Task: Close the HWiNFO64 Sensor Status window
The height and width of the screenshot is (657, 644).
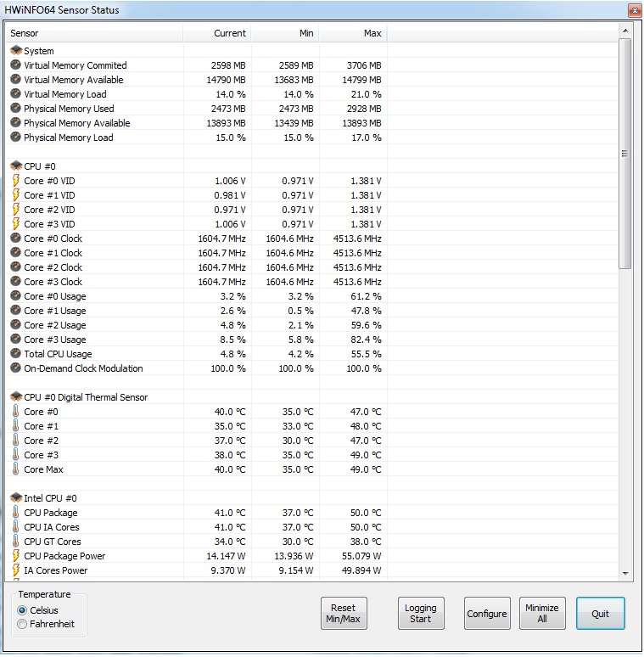Action: coord(635,10)
